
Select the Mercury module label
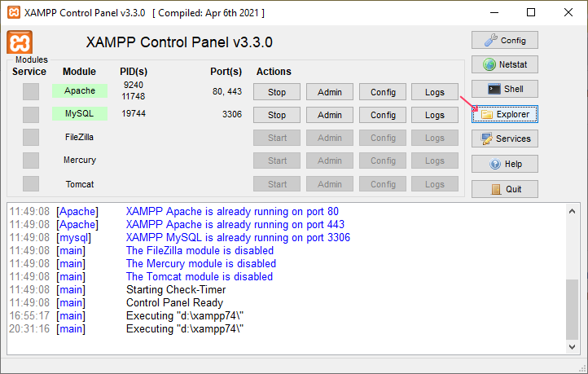click(80, 161)
